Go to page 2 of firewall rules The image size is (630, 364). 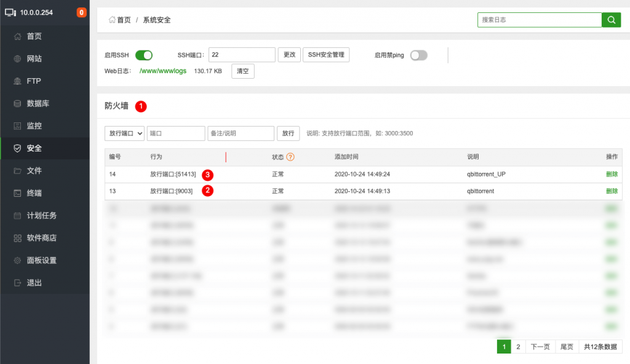point(518,347)
